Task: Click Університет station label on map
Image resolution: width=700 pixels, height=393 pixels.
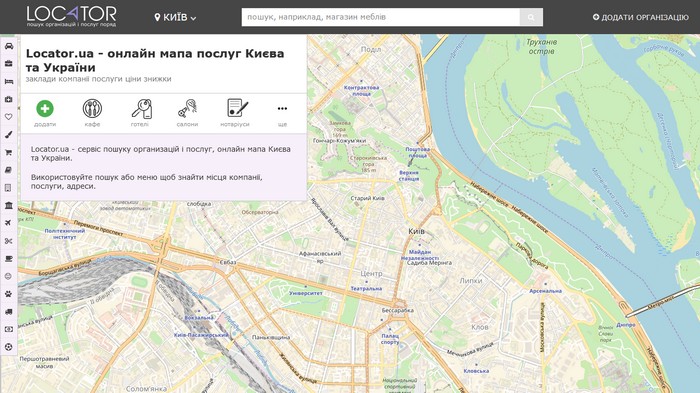Action: [x=306, y=293]
